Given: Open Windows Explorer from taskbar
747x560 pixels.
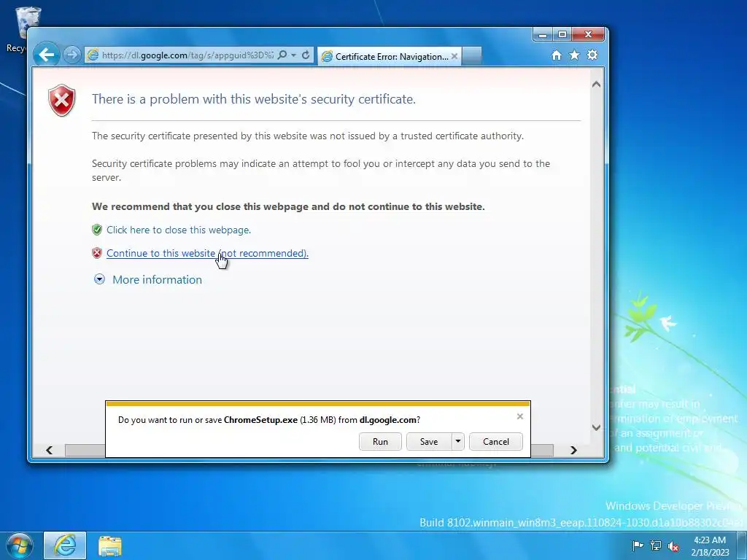Looking at the screenshot, I should point(110,545).
